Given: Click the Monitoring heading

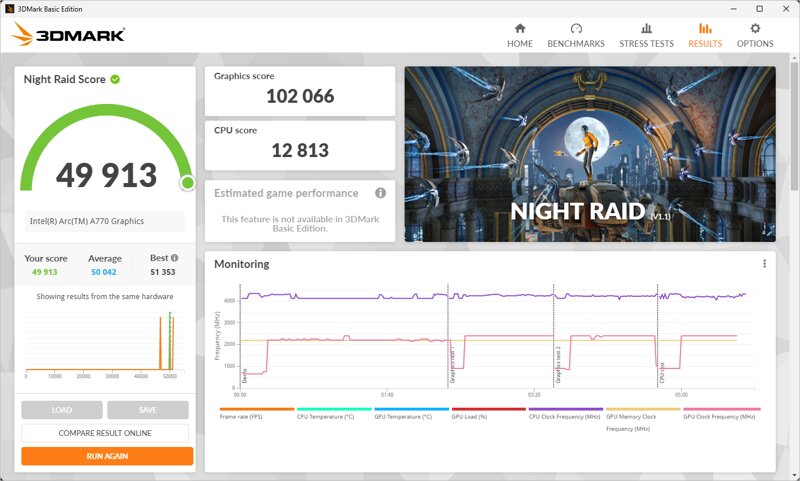Looking at the screenshot, I should click(x=241, y=264).
